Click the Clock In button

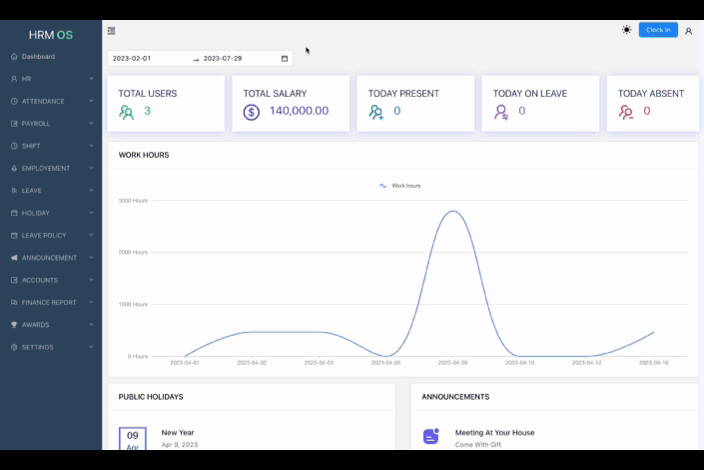tap(658, 30)
